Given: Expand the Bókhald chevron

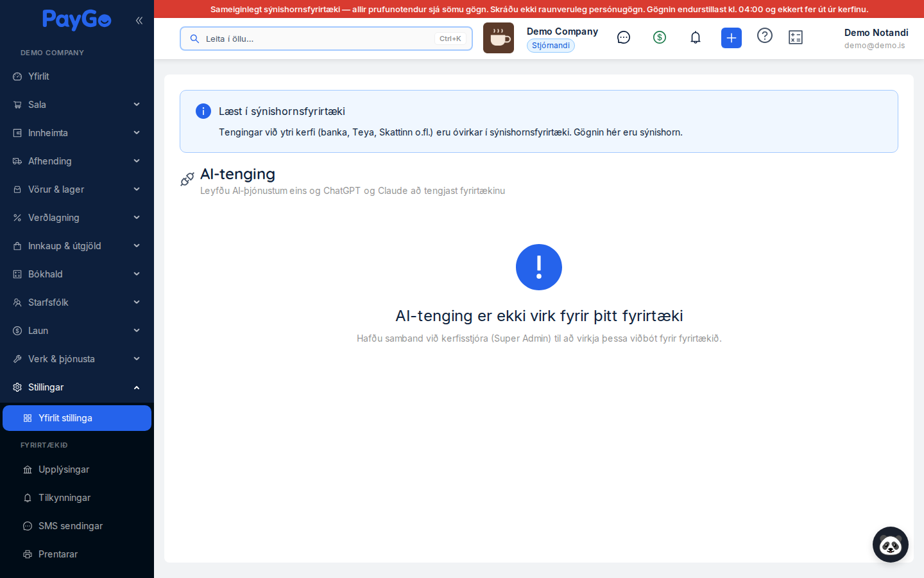Looking at the screenshot, I should [x=137, y=274].
